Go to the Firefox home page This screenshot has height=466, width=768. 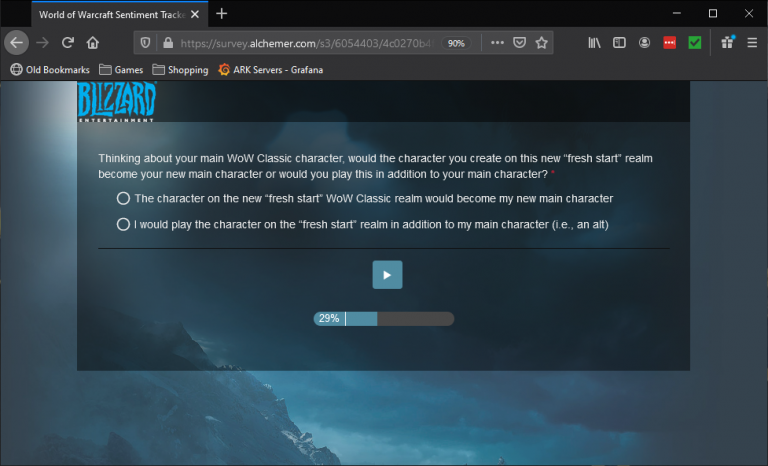93,43
